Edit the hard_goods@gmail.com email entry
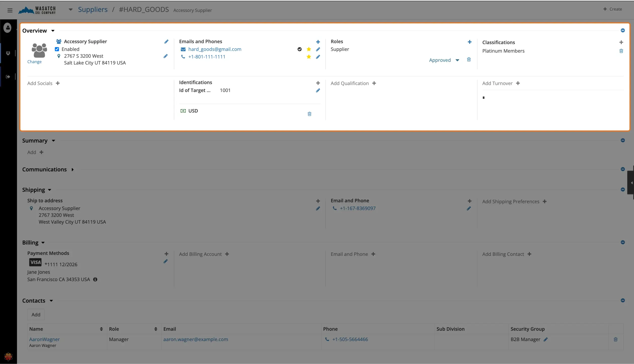Viewport: 634px width, 364px height. tap(318, 49)
